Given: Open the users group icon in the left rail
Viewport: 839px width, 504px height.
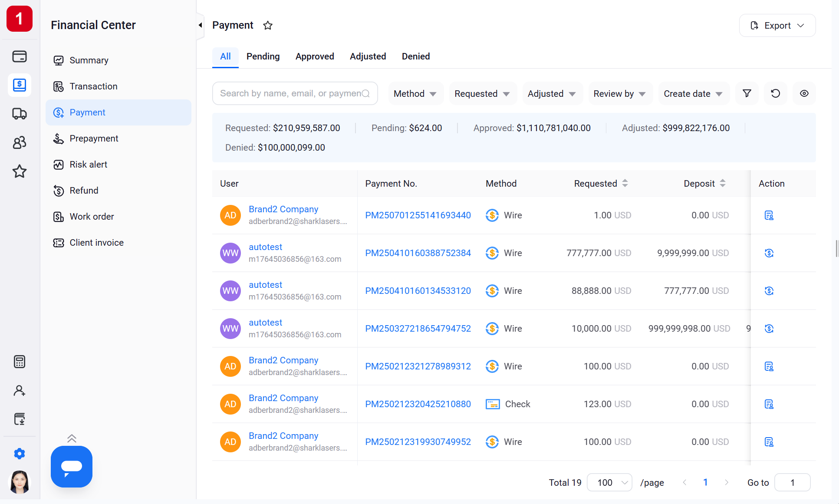Looking at the screenshot, I should click(20, 142).
